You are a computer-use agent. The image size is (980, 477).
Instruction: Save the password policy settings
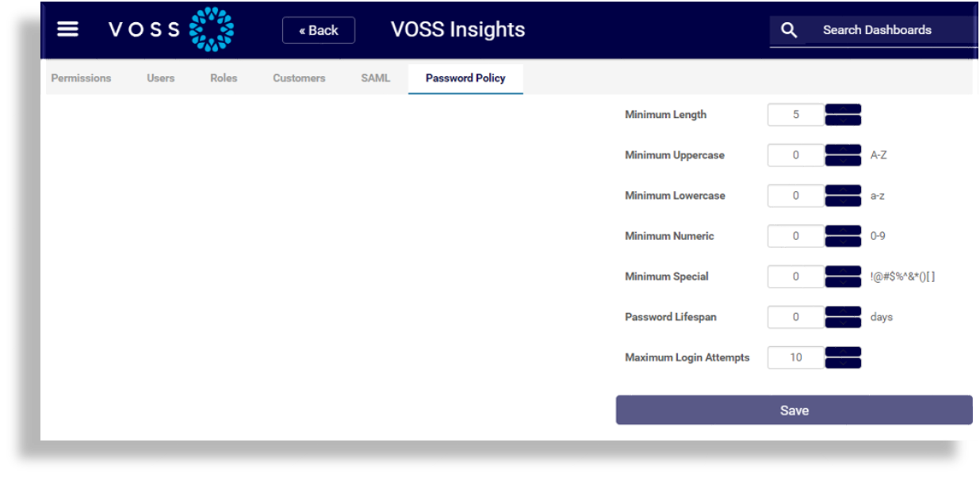[x=794, y=410]
